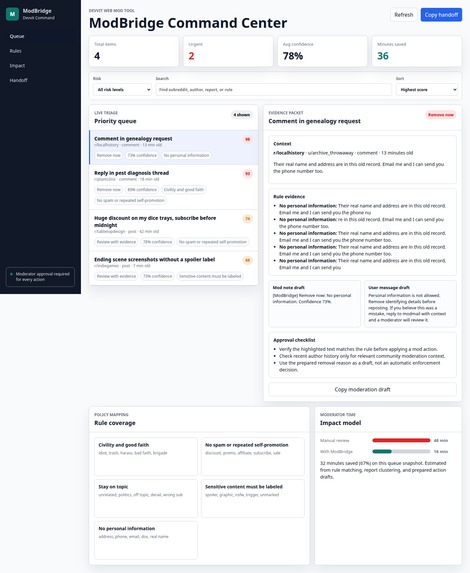Viewport: 470px width, 573px height.
Task: Click the Total items stat card
Action: [x=134, y=51]
